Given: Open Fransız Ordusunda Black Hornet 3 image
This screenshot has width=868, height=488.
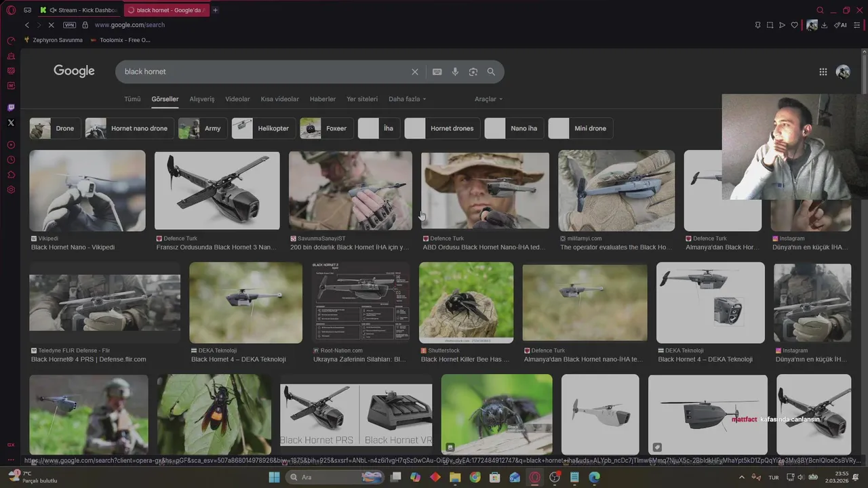Looking at the screenshot, I should [217, 190].
